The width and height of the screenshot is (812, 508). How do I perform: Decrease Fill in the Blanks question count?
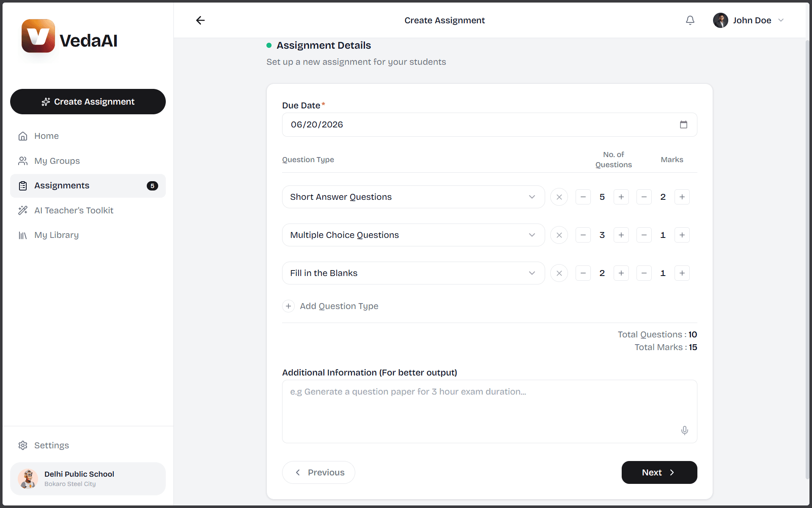click(583, 273)
